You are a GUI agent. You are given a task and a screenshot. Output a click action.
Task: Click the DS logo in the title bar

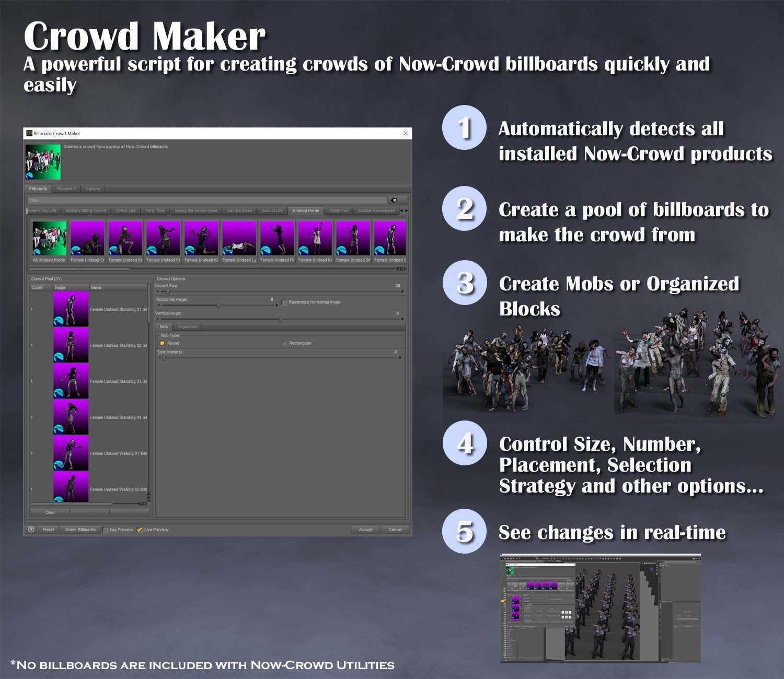tap(29, 133)
